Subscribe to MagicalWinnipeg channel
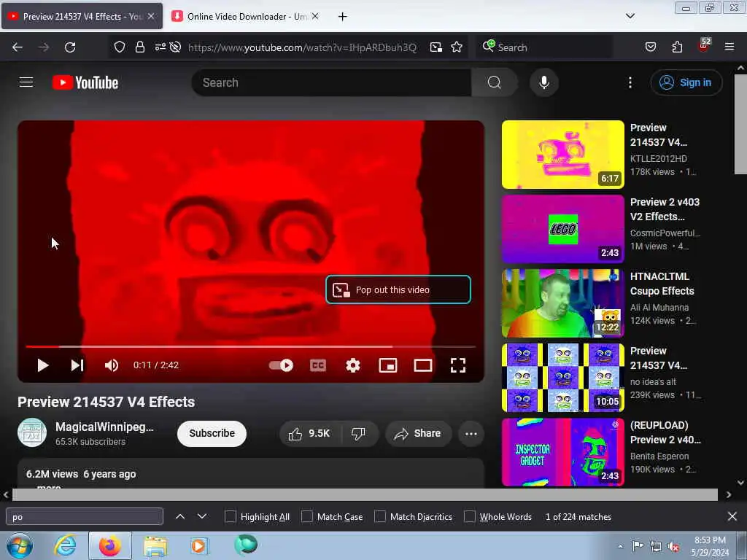This screenshot has height=560, width=747. [x=212, y=433]
